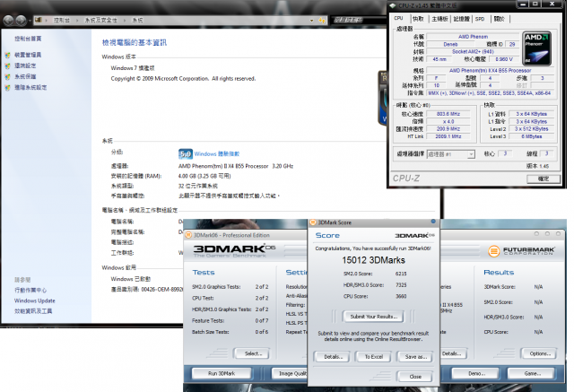Image resolution: width=574 pixels, height=392 pixels.
Task: Click the Game button
Action: pos(532,374)
